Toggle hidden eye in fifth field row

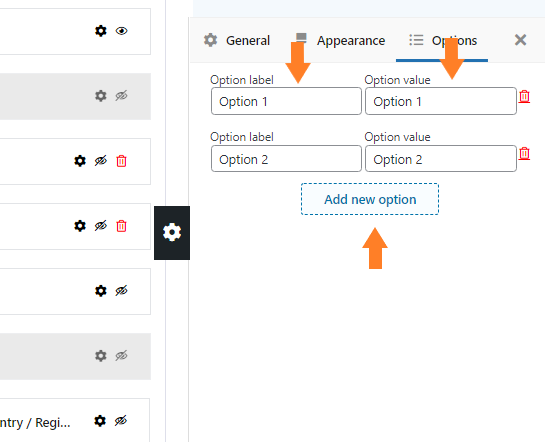121,291
